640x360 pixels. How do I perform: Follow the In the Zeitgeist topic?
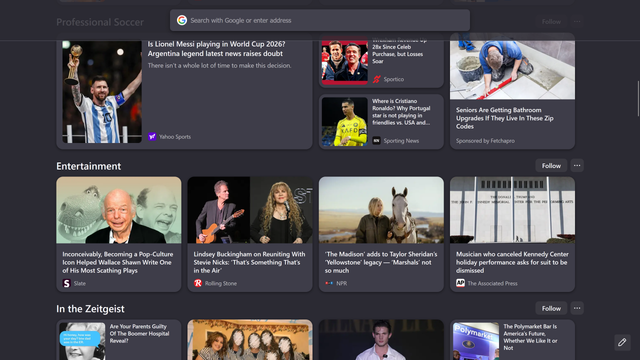click(x=551, y=308)
